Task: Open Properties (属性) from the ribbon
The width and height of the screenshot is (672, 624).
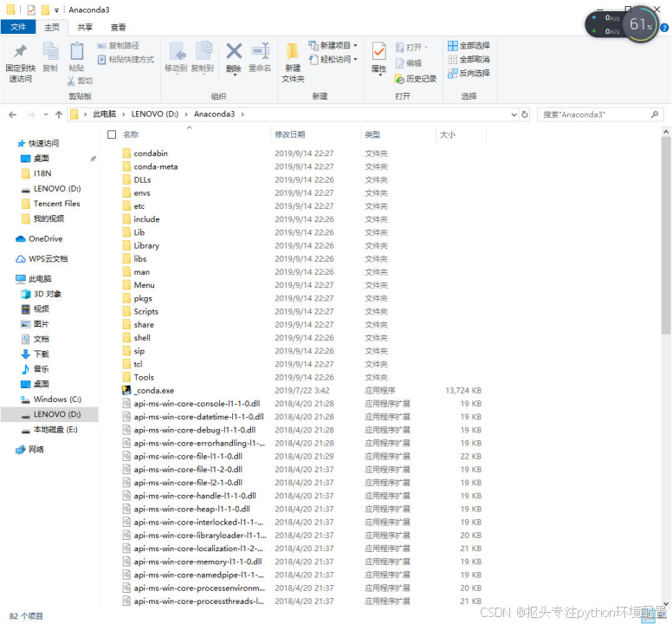Action: [x=378, y=52]
